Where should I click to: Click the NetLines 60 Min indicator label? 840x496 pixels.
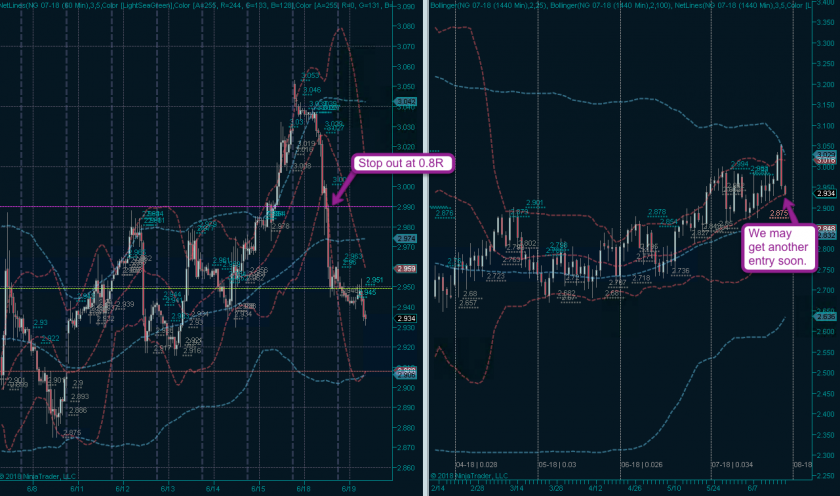click(x=40, y=5)
